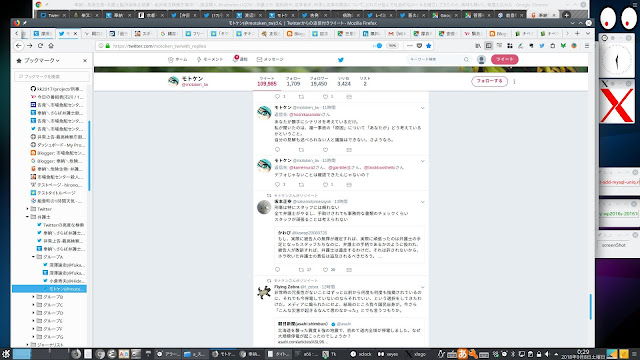Open Twitter notifications bell
The height and width of the screenshot is (360, 640).
point(240,59)
